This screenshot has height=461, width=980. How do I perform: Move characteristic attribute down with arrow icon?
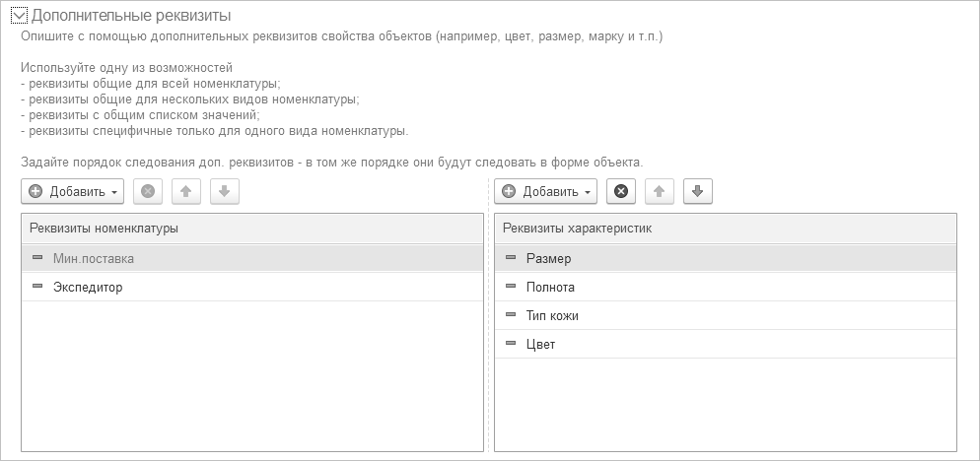(x=697, y=191)
